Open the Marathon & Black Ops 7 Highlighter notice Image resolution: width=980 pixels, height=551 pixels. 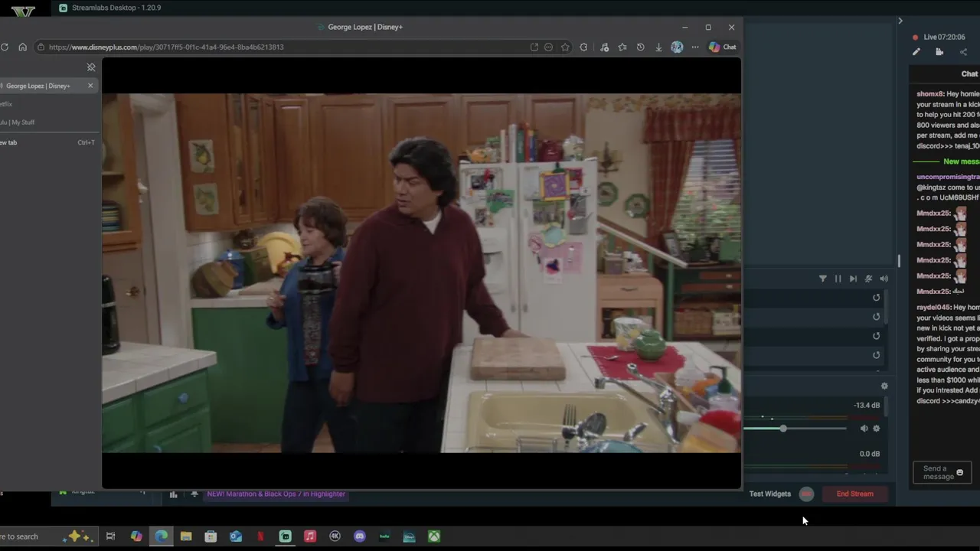[276, 494]
